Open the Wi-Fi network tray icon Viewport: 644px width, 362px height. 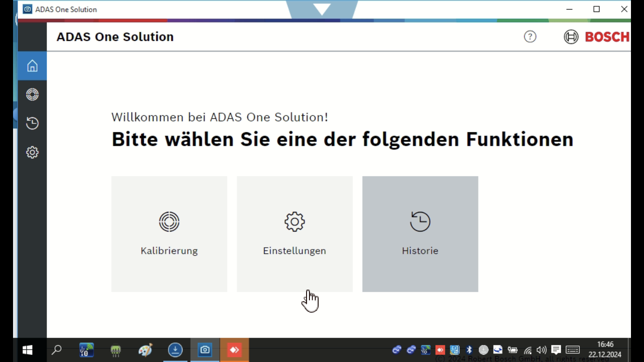tap(528, 350)
